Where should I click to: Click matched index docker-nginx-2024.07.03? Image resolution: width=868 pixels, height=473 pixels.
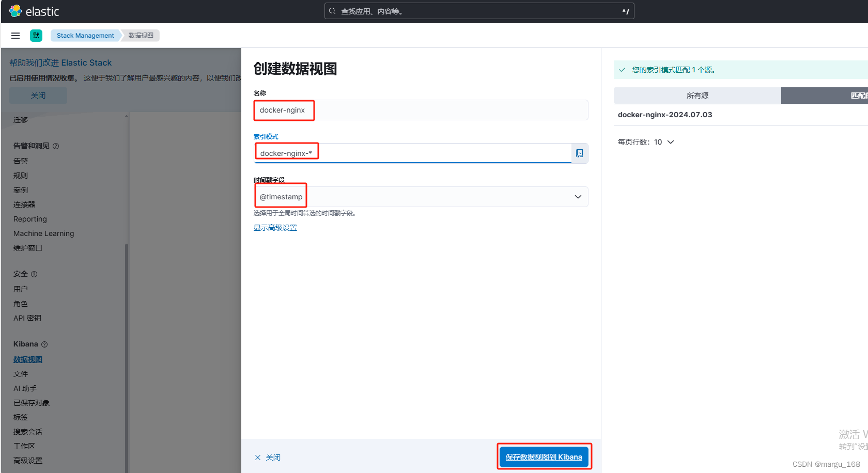(x=665, y=115)
